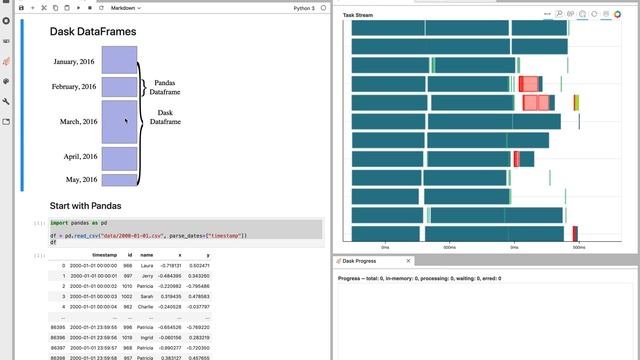
Task: Click the id column header in output table
Action: point(130,255)
